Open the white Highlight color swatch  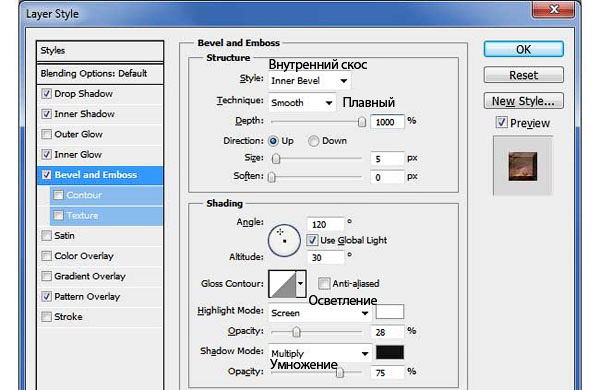coord(390,312)
